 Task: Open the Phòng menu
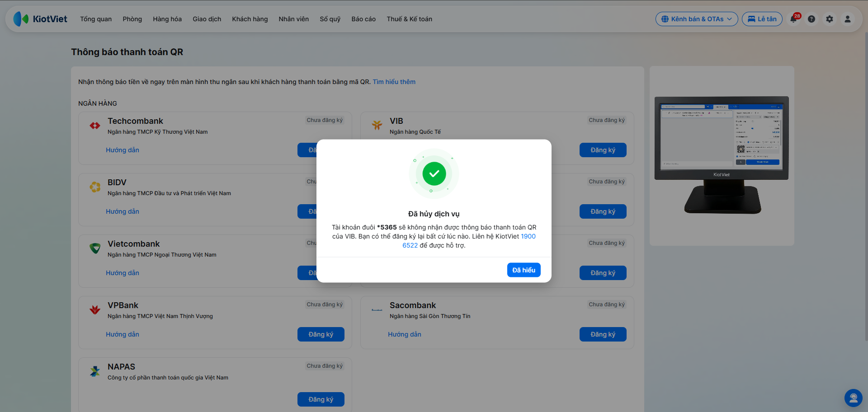[132, 19]
